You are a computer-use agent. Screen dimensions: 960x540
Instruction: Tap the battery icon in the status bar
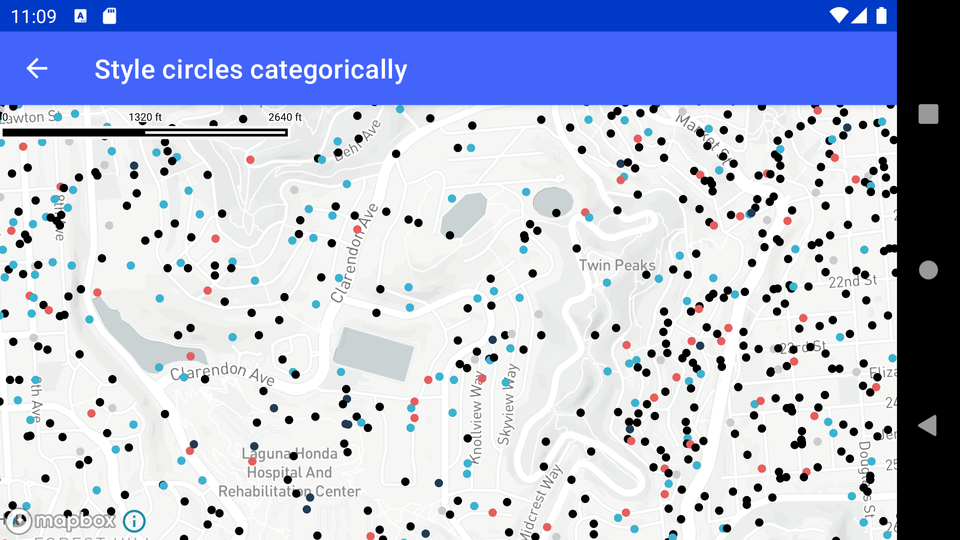881,15
